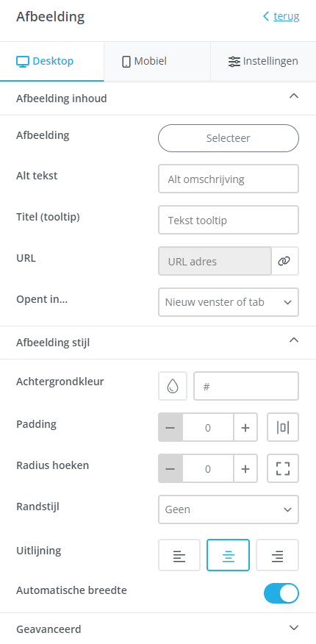Open the Opent in dropdown
This screenshot has width=316, height=644.
pos(229,302)
